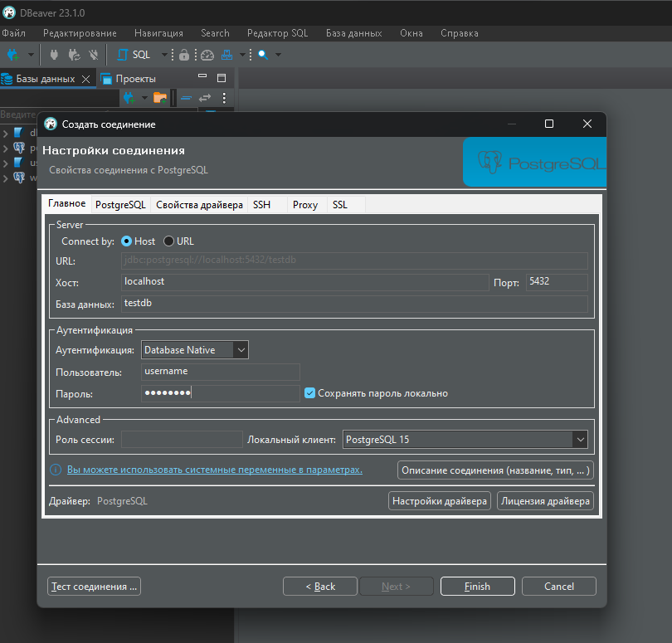Open dropdown arrow next to SQL button
672x643 pixels.
coord(164,55)
